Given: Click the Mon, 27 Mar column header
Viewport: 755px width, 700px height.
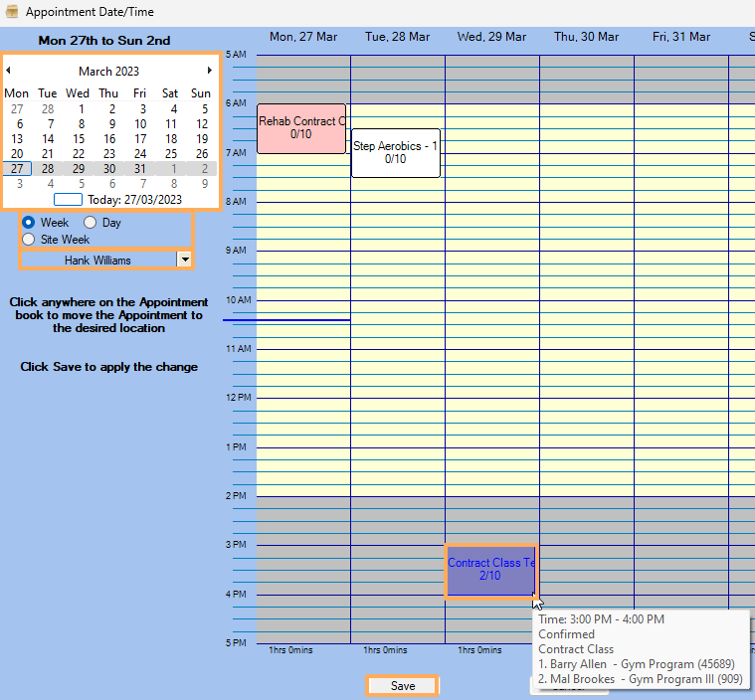Looking at the screenshot, I should tap(303, 37).
